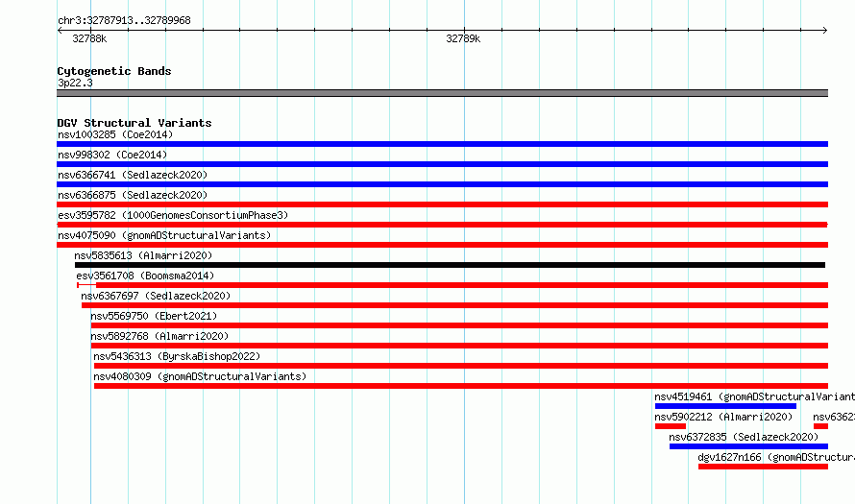Click the red bar of nsv6367697
The image size is (855, 504).
(454, 305)
